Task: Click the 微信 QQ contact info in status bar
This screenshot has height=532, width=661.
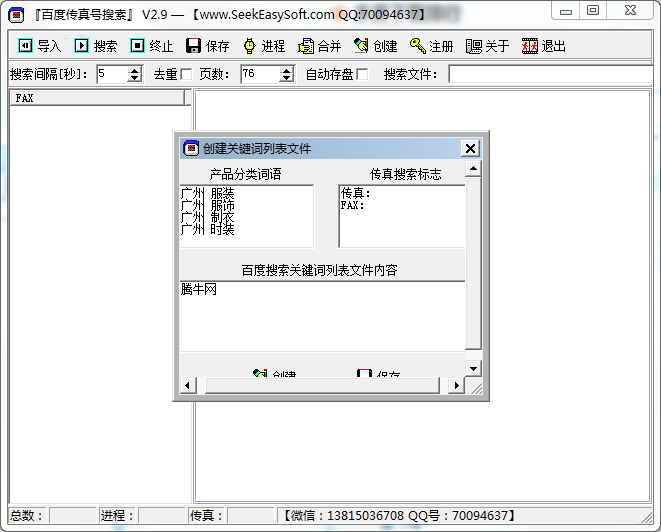Action: (x=398, y=516)
